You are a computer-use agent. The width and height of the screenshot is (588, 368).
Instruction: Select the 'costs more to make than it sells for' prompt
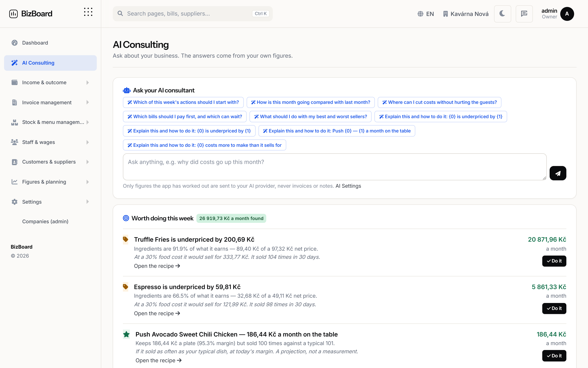pos(204,145)
